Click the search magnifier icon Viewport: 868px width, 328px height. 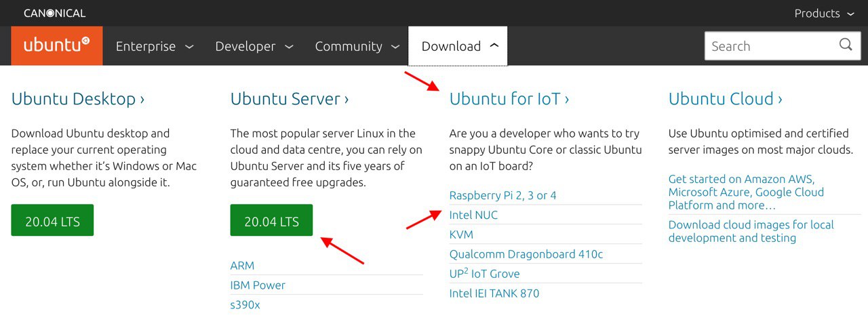[x=845, y=45]
